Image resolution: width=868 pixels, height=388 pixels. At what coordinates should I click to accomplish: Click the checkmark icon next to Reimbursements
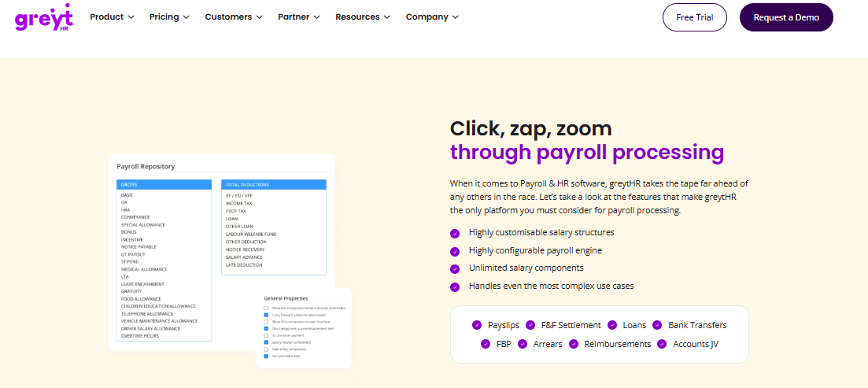coord(574,344)
